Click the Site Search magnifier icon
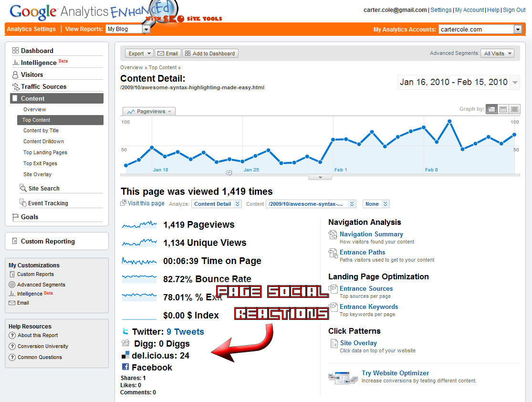The image size is (532, 402). (23, 188)
